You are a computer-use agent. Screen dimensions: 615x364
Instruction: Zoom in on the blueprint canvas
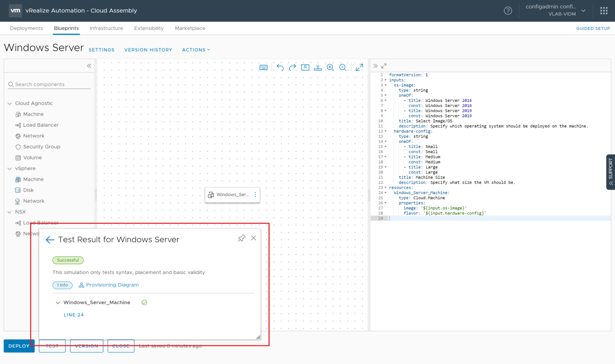coord(330,67)
